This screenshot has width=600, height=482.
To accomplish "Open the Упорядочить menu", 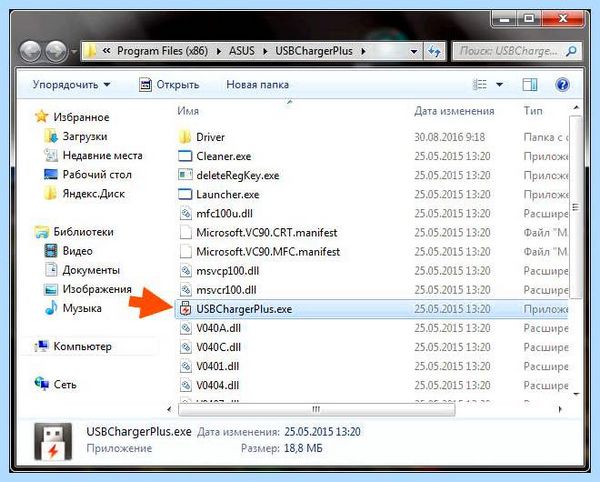I will coord(71,85).
